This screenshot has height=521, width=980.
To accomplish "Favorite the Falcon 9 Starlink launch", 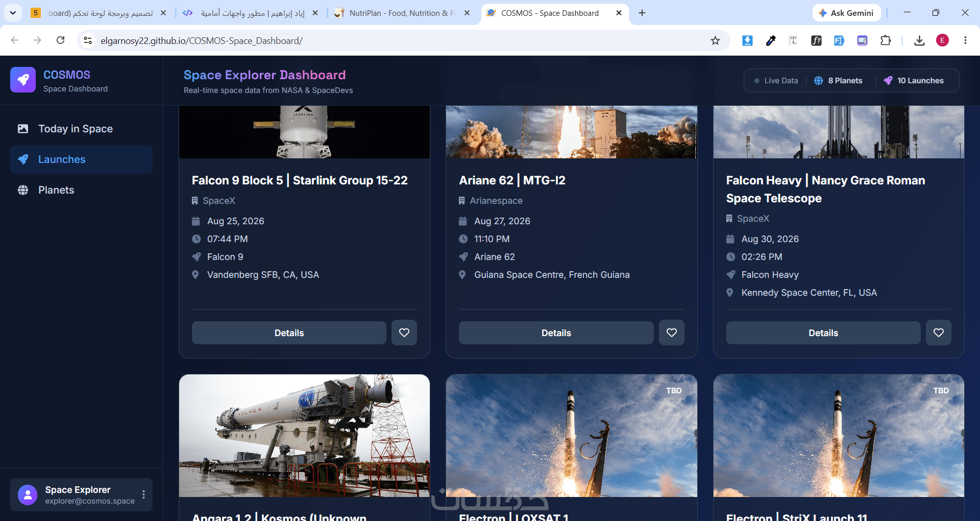I will tap(404, 333).
